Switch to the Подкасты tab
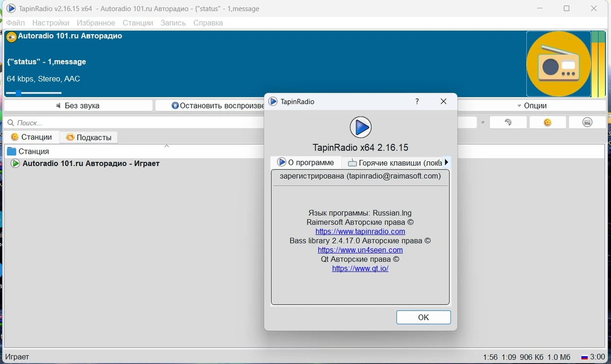611x364 pixels. pos(89,137)
